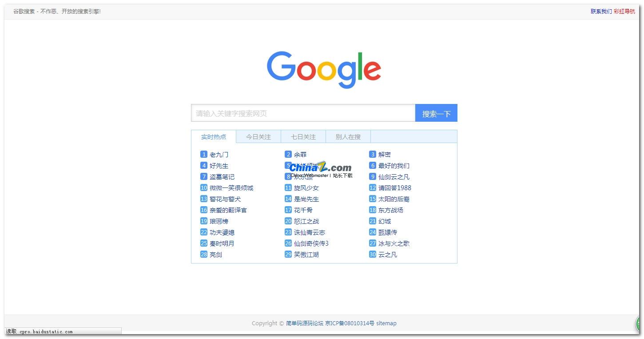Click 请回答1988 entry
Screen dimensions: 644x339
[395, 188]
